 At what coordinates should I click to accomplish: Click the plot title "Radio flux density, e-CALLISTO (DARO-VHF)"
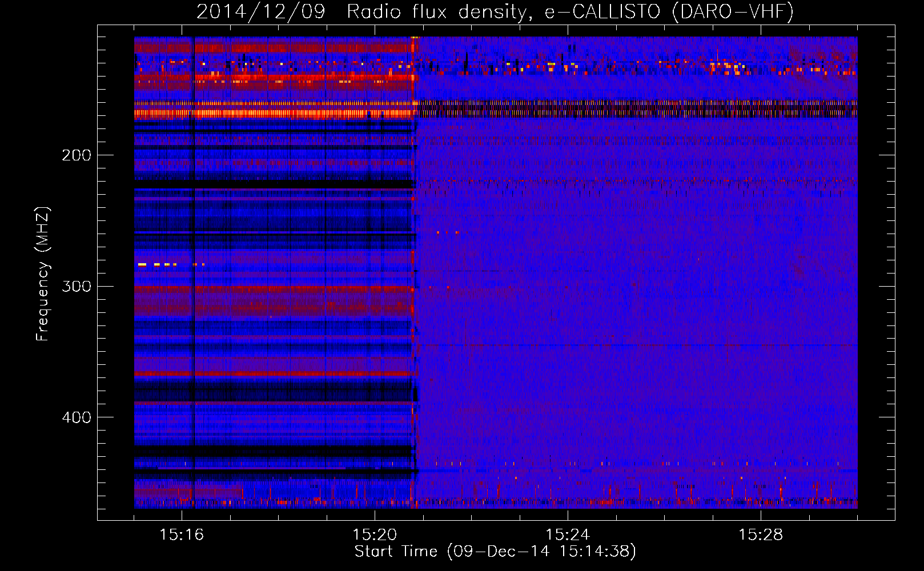[x=570, y=11]
